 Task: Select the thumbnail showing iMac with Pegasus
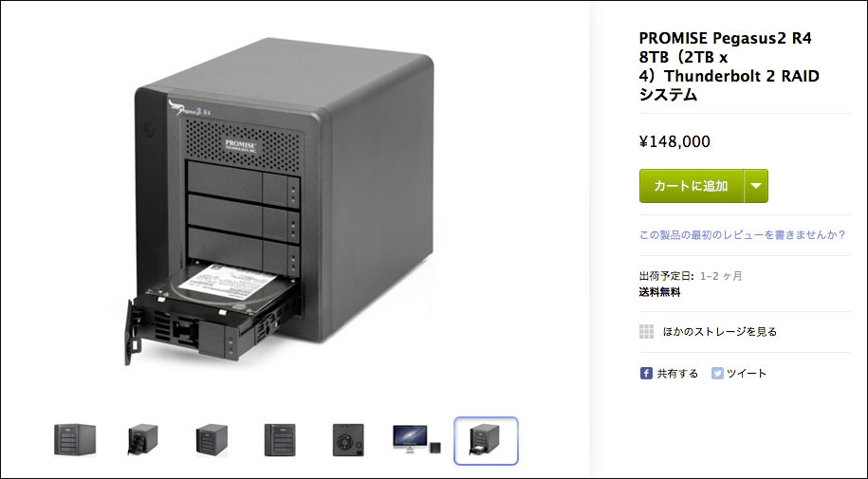coord(417,440)
